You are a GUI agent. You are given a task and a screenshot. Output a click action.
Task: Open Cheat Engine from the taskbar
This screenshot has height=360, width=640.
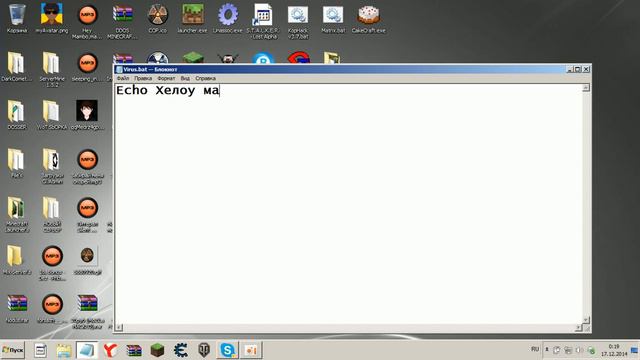pyautogui.click(x=180, y=350)
